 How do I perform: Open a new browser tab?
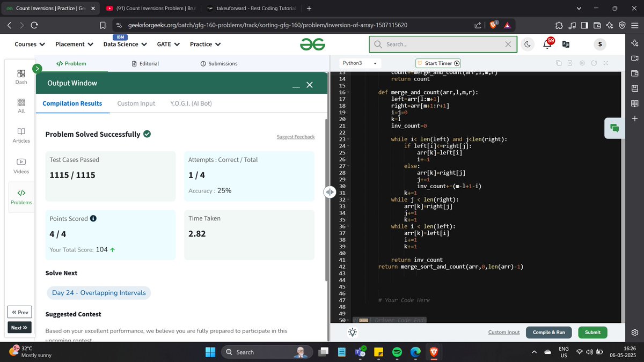(x=309, y=9)
